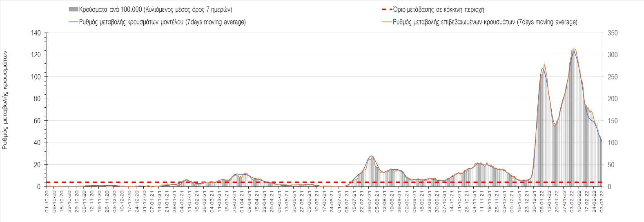Image resolution: width=644 pixels, height=222 pixels.
Task: Toggle 'Ρυθμός μεταβολής επιβεβαιωμένων κρουσμάτων' legend entry
Action: tap(485, 22)
